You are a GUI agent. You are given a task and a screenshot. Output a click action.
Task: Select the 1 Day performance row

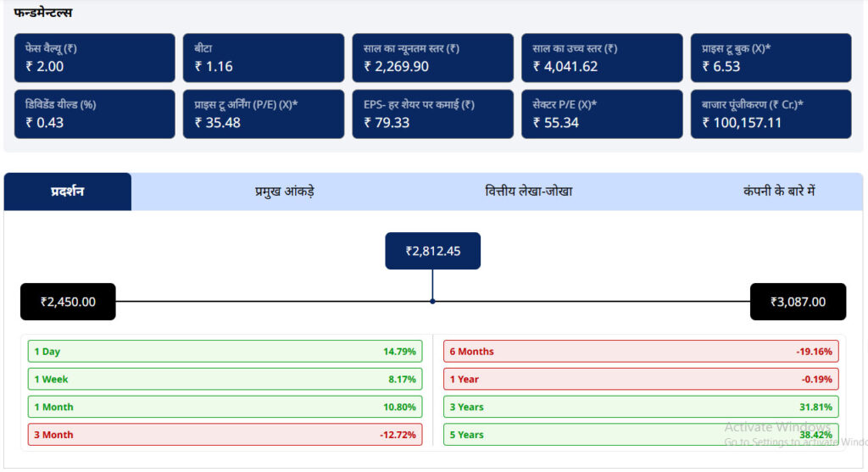coord(225,352)
